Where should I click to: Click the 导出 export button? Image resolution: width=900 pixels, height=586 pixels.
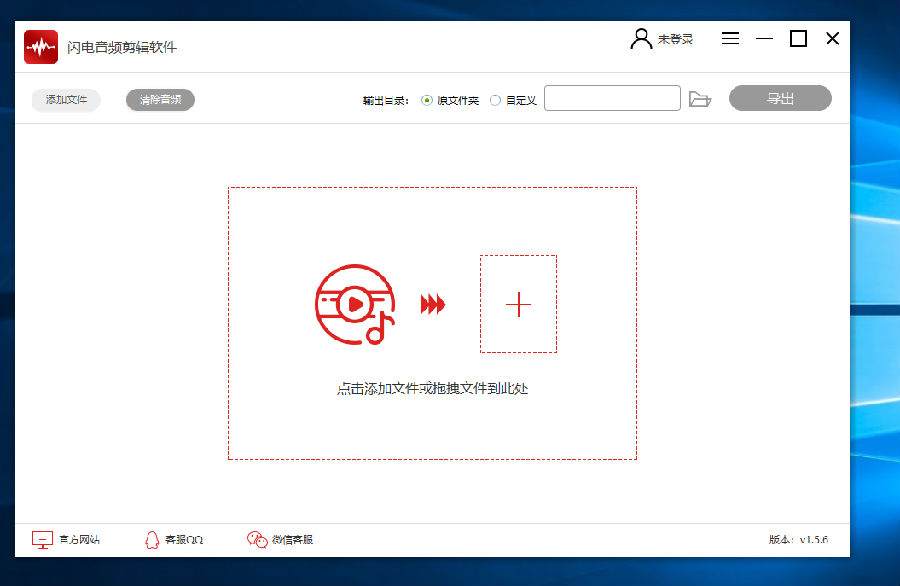click(780, 98)
